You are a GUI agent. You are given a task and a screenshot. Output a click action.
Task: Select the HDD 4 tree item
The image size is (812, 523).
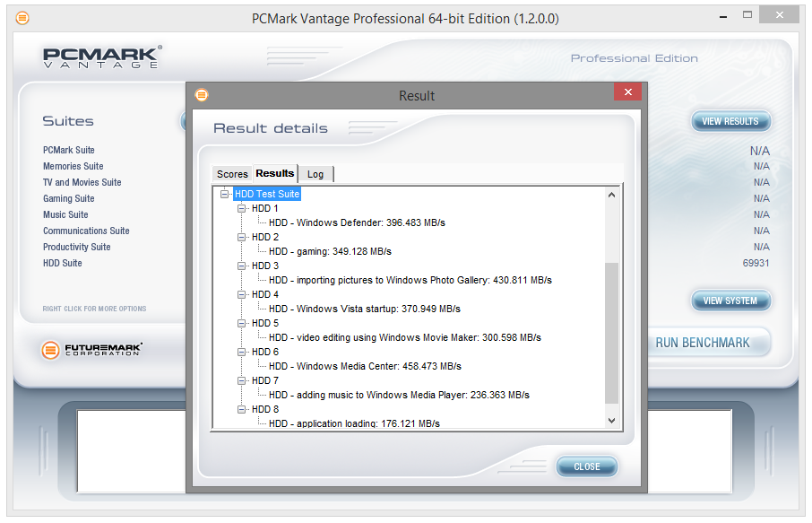pyautogui.click(x=264, y=294)
